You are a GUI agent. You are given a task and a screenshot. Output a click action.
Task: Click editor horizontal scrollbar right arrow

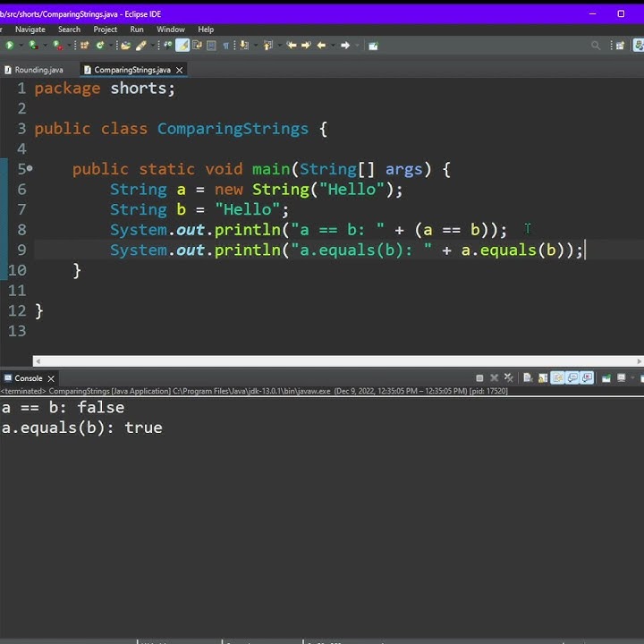[x=639, y=361]
